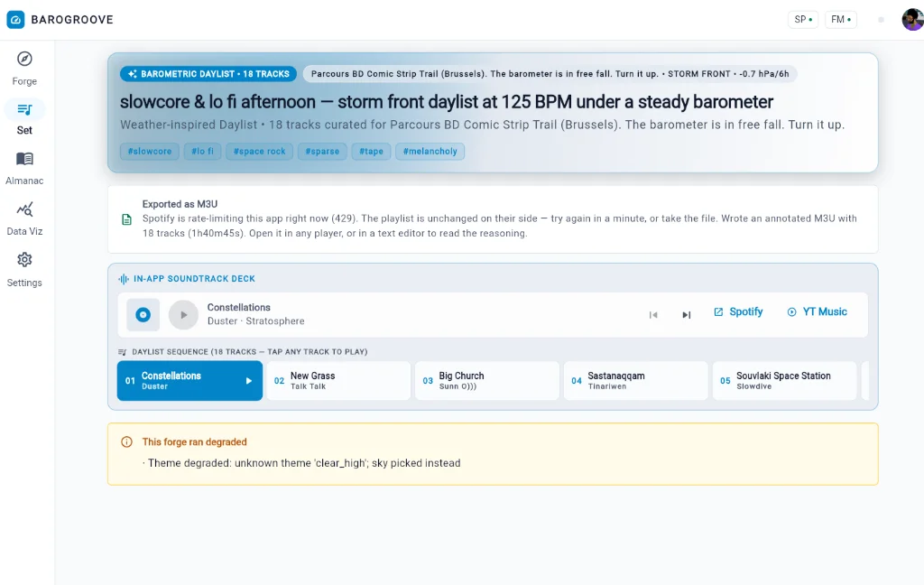The width and height of the screenshot is (924, 585).
Task: Go to the Almanac book icon
Action: point(24,159)
